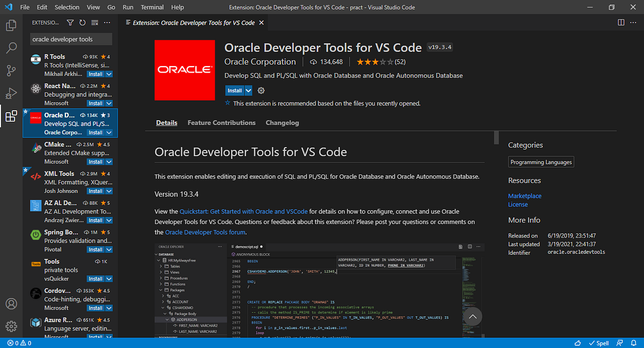Open the Oracle Developer Tools forum link
Viewport: 644px width, 348px height.
point(206,232)
